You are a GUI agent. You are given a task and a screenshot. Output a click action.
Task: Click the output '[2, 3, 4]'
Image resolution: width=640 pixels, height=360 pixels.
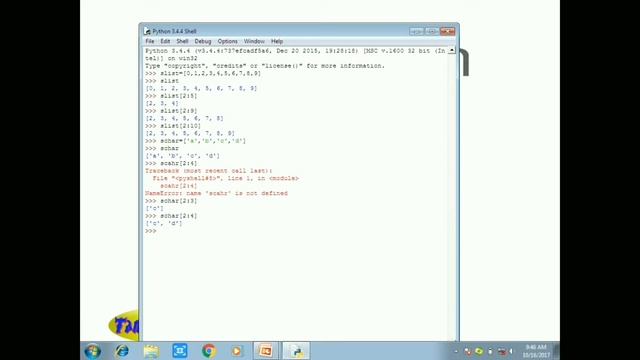[x=162, y=103]
